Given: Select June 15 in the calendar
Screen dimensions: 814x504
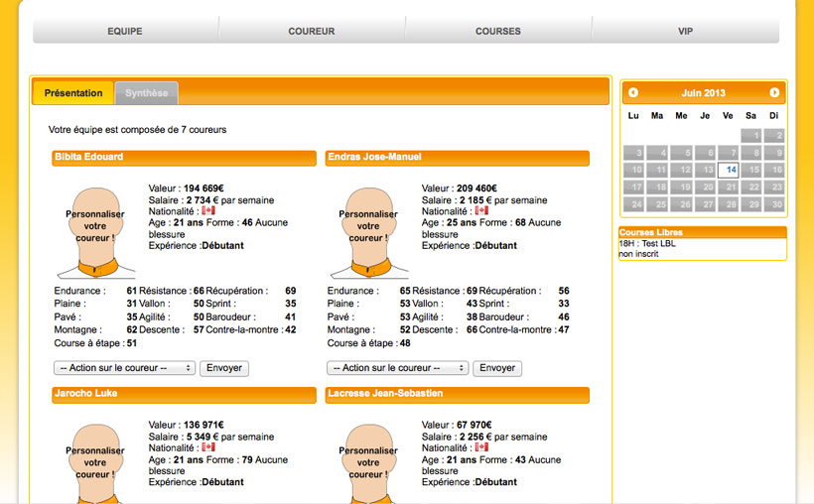Looking at the screenshot, I should point(751,170).
